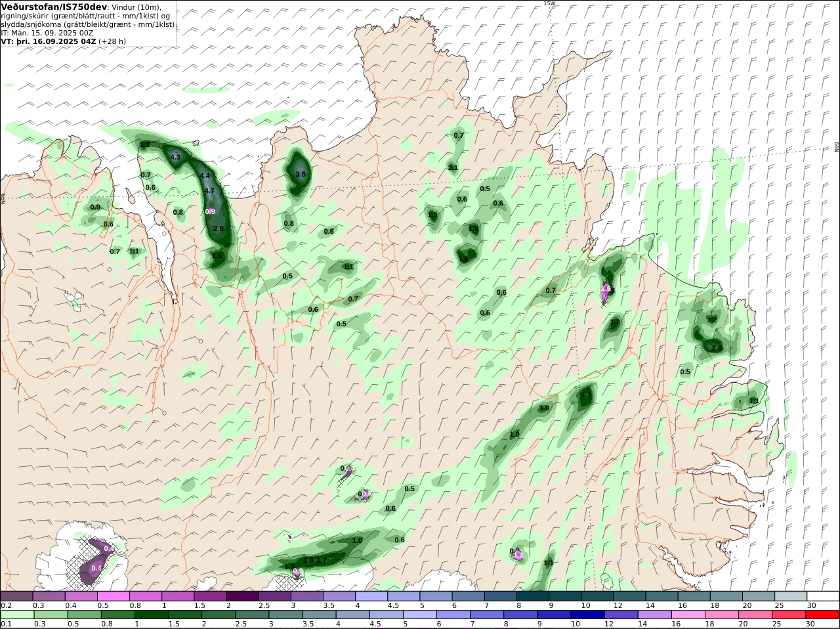840x629 pixels.
Task: Click the 2.4 precipitation value in the east
Action: 717,348
